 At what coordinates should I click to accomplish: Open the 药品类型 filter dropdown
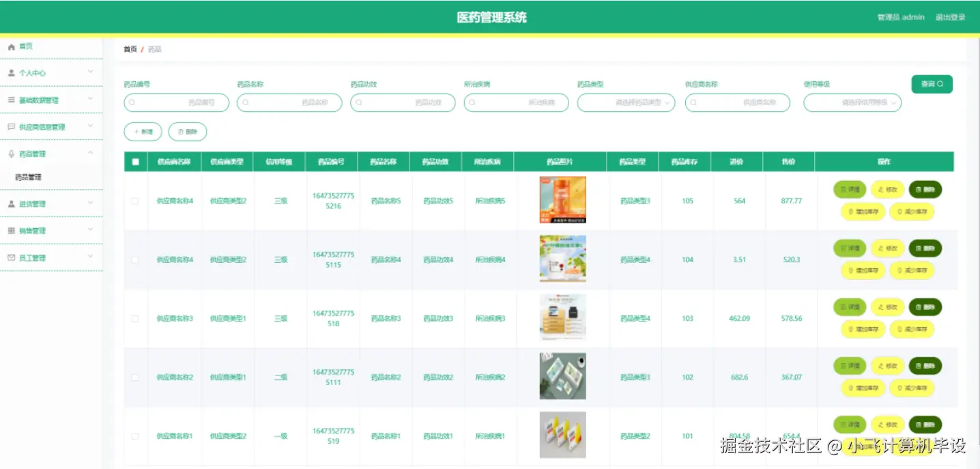point(626,102)
